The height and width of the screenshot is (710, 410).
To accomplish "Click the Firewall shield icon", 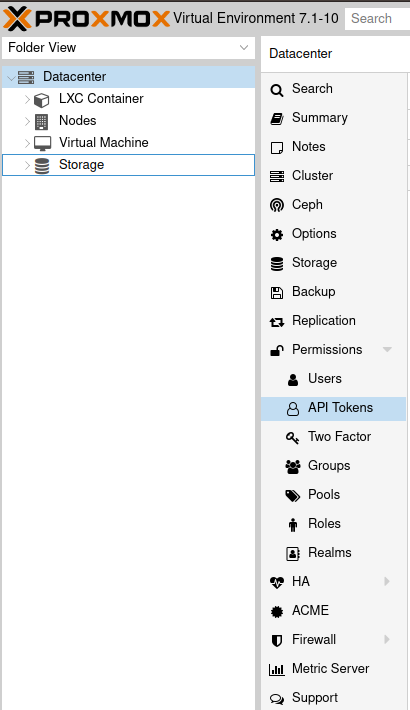I will coord(277,640).
